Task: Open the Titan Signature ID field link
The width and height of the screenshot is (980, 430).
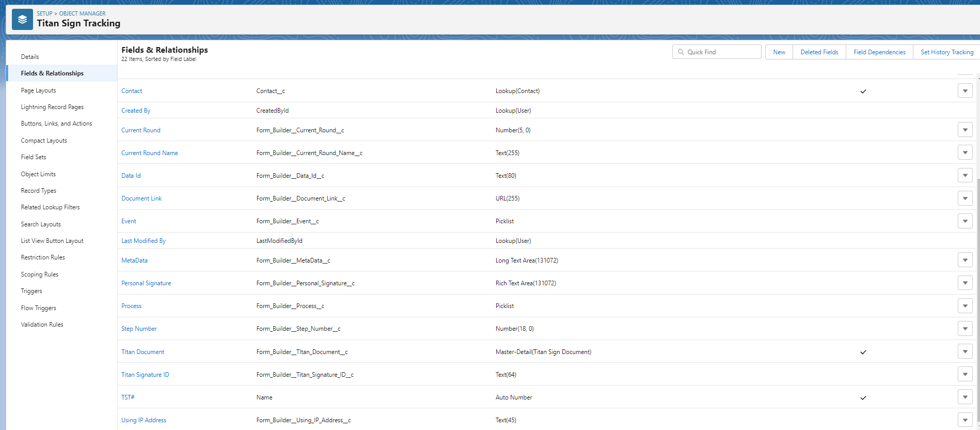Action: click(145, 375)
